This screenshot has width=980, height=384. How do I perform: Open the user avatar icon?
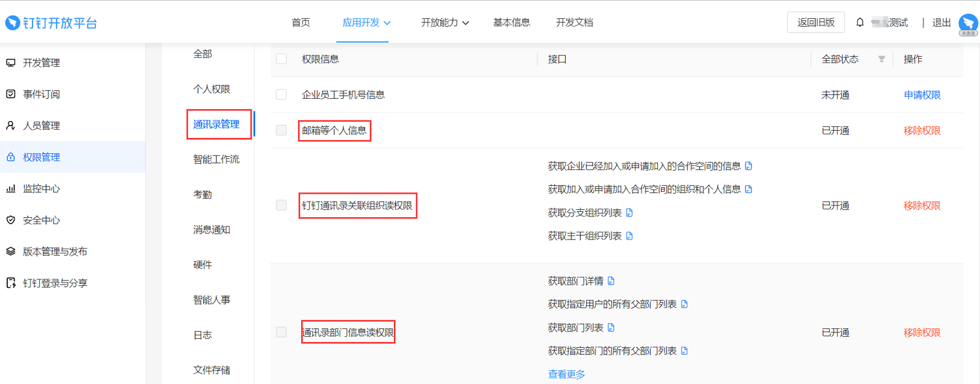click(968, 24)
